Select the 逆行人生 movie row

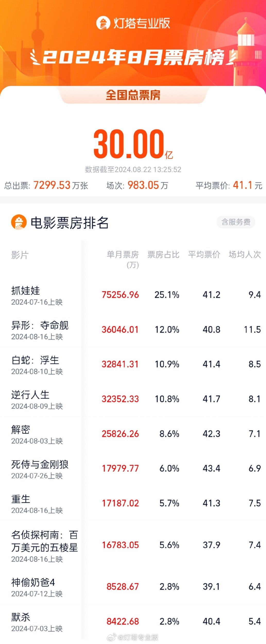tap(30, 395)
